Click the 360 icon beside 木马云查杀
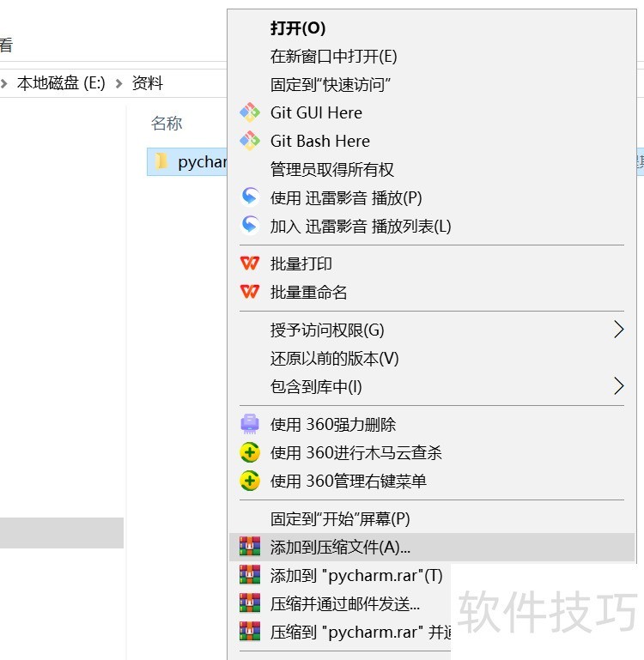This screenshot has height=660, width=644. (250, 452)
